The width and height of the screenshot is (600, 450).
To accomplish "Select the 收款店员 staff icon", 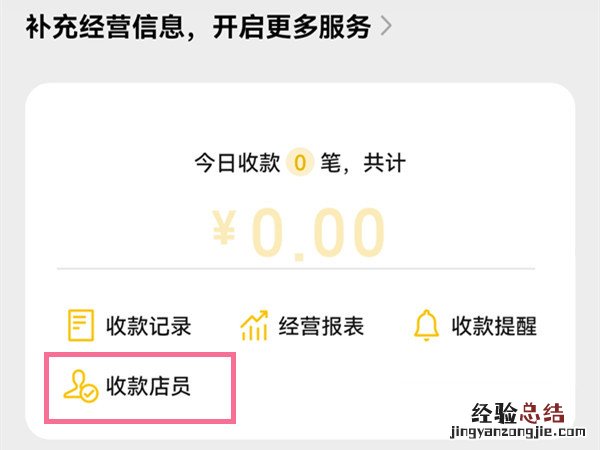I will click(x=80, y=386).
